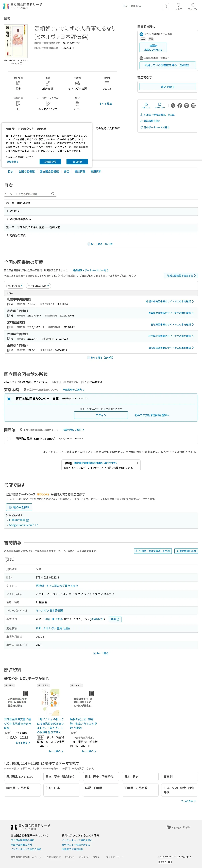Focus the site search input field

[142, 6]
